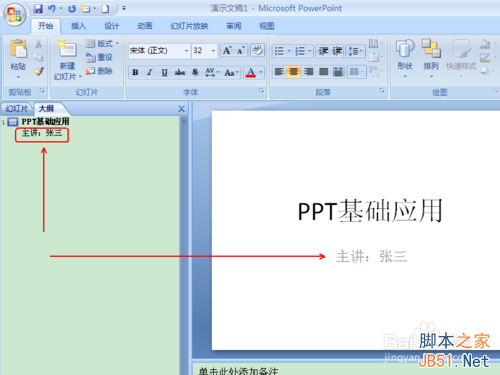This screenshot has height=375, width=500.
Task: Justify the text
Action: point(323,72)
